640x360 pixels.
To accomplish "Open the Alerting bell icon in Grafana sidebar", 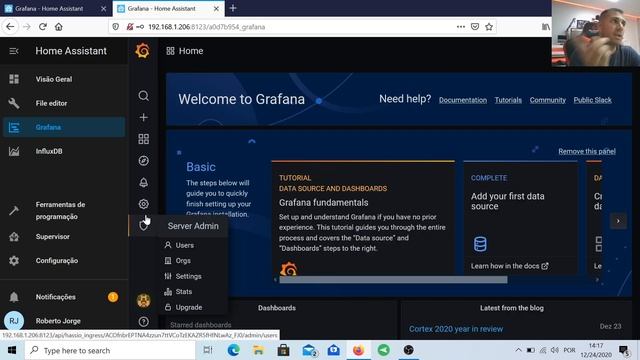I will click(x=143, y=182).
